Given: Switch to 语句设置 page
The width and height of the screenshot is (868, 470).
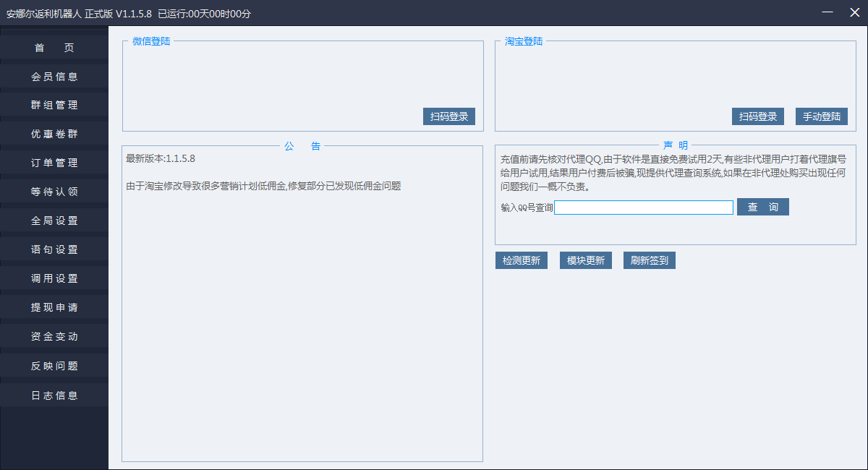Looking at the screenshot, I should tap(54, 250).
